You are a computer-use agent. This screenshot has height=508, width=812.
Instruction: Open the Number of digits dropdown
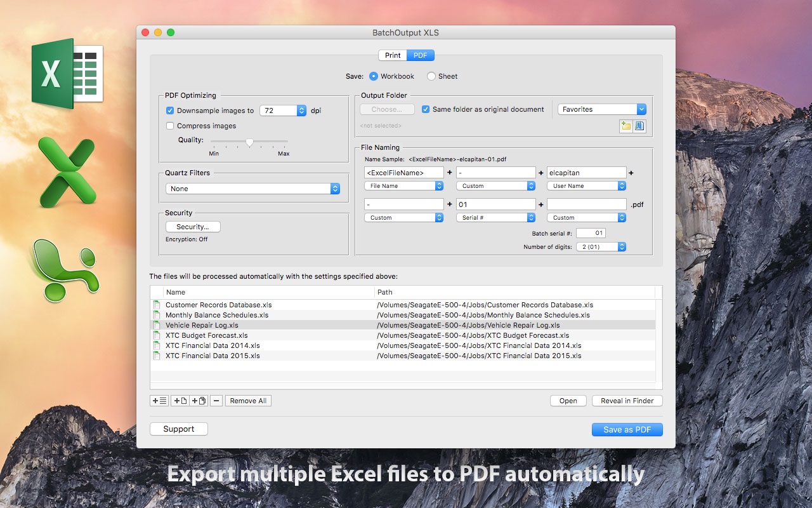point(601,247)
